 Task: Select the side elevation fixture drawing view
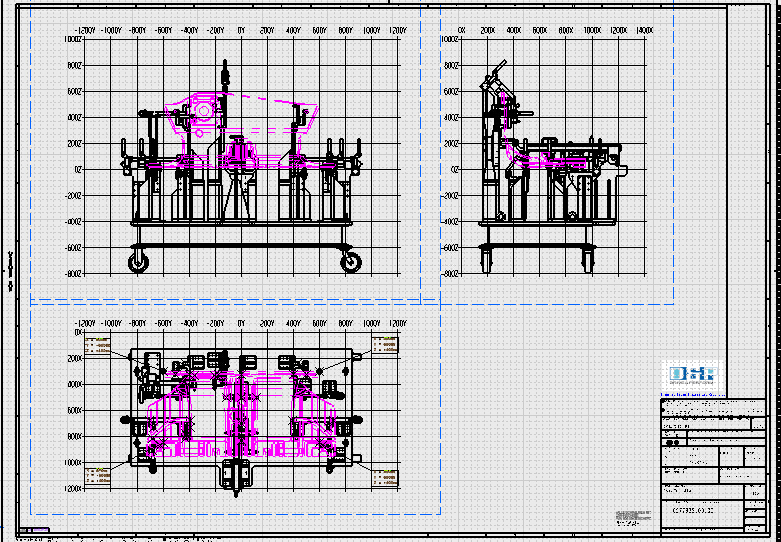552,167
